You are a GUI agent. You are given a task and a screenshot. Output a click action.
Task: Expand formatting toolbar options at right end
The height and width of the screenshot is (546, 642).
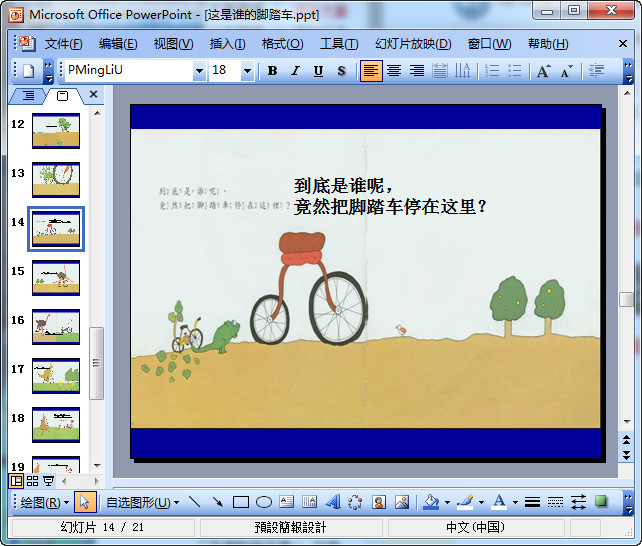click(628, 71)
